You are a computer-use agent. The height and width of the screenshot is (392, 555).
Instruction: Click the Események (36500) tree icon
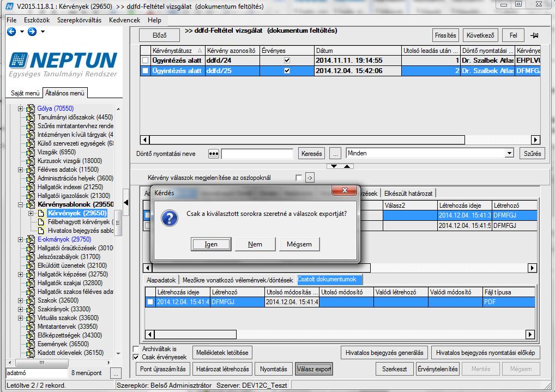click(x=31, y=344)
